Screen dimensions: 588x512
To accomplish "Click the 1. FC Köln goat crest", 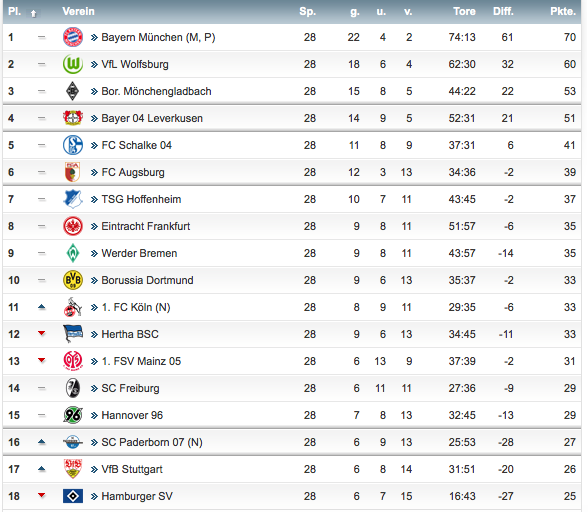I will [73, 307].
